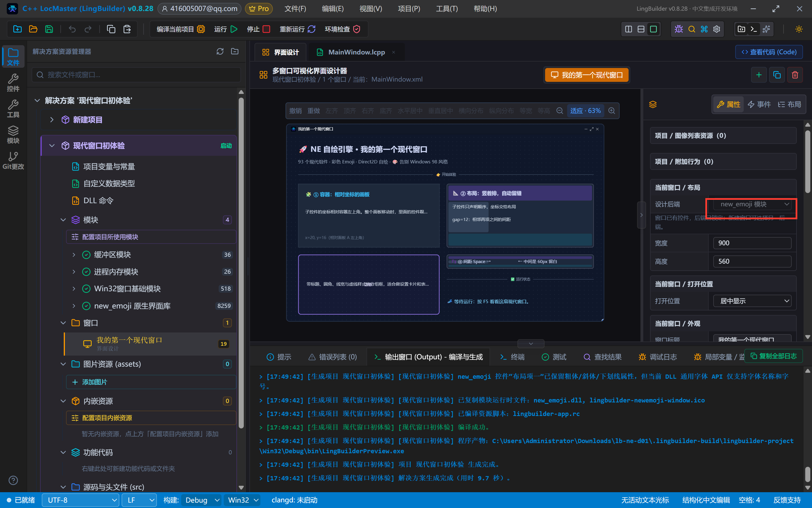This screenshot has height=508, width=812.
Task: Select the split-rows layout toggle
Action: click(x=641, y=29)
